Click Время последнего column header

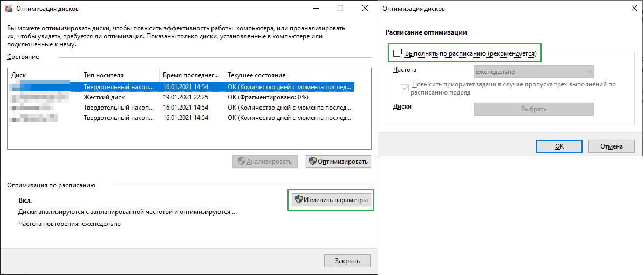(x=191, y=75)
